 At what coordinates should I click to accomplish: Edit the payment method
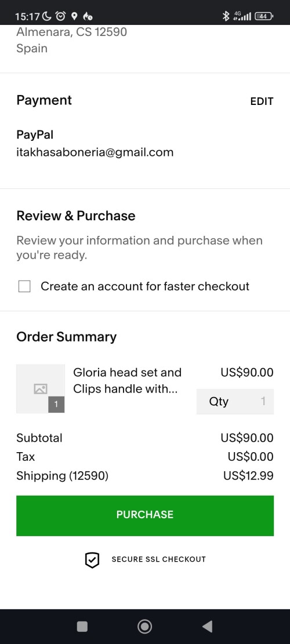[x=262, y=101]
